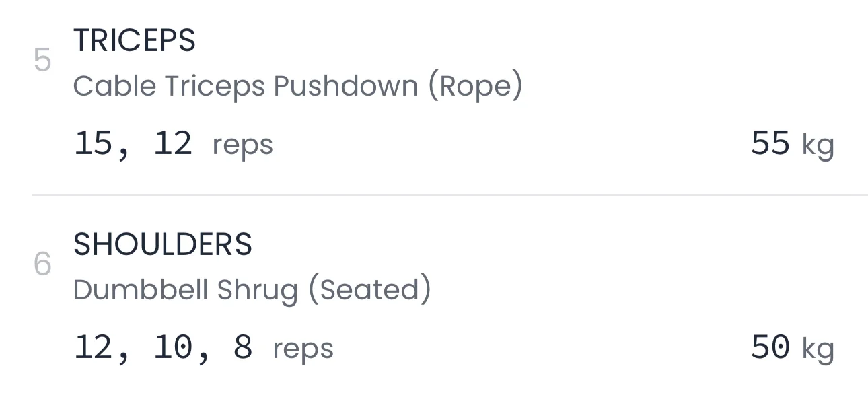Click the kg unit beside 50
The height and width of the screenshot is (393, 868).
pyautogui.click(x=818, y=349)
